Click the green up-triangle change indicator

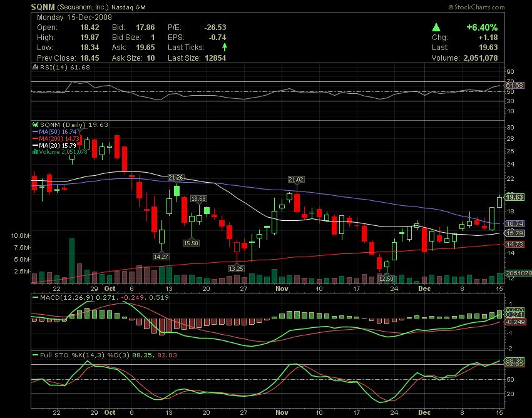436,28
